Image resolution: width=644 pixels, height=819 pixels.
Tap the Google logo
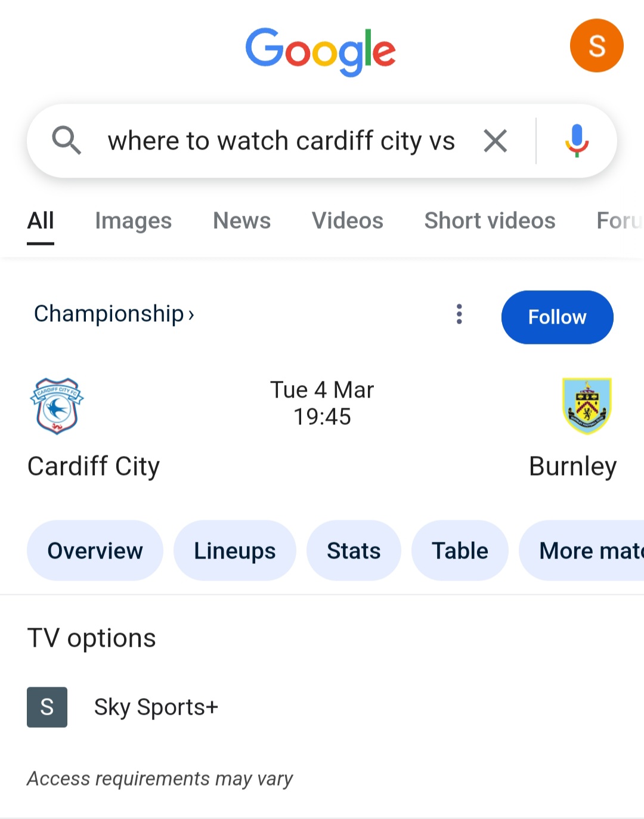tap(320, 51)
